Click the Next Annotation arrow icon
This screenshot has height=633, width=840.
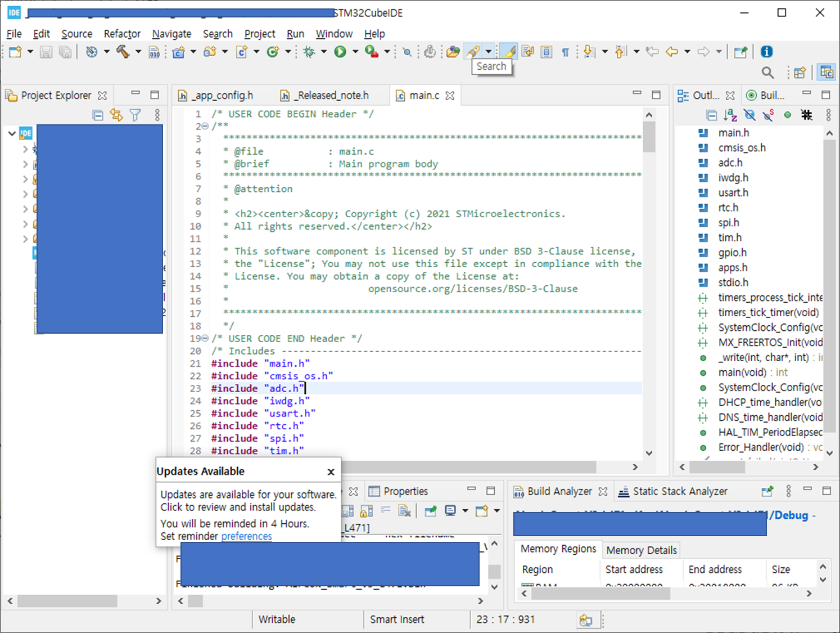(x=589, y=52)
